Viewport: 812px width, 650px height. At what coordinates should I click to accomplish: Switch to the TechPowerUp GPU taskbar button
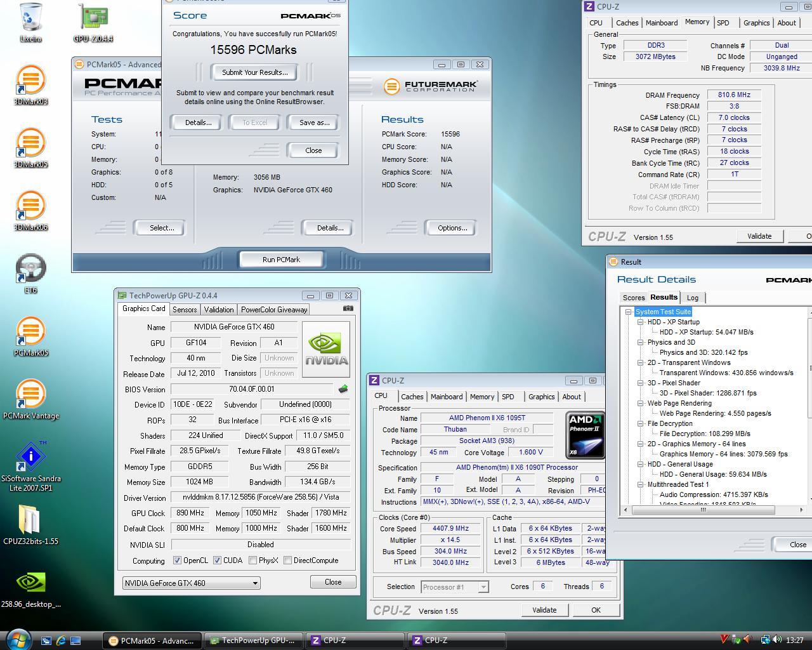(x=254, y=640)
